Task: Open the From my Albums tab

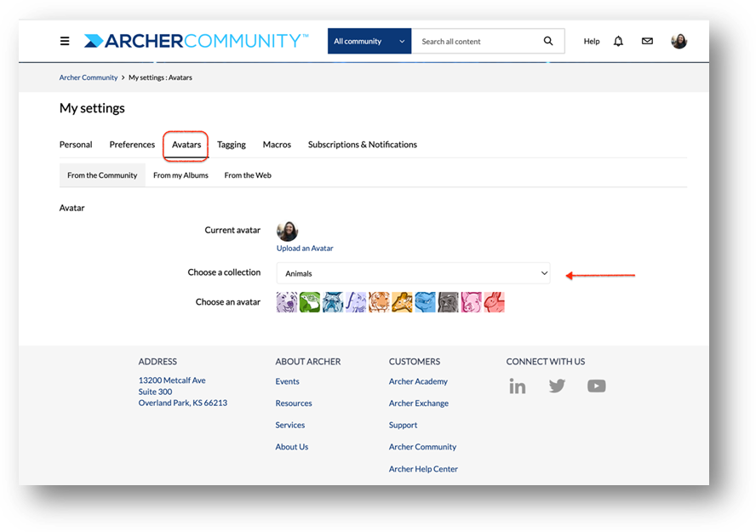Action: click(x=180, y=175)
